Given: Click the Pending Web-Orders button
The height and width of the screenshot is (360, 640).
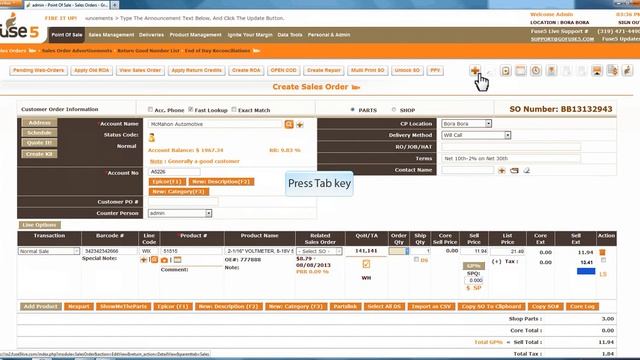Looking at the screenshot, I should [38, 71].
